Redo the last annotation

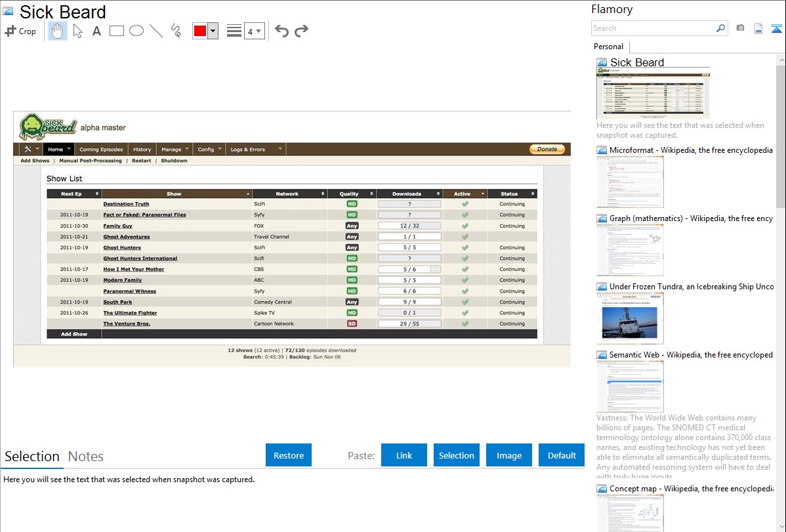pos(301,31)
